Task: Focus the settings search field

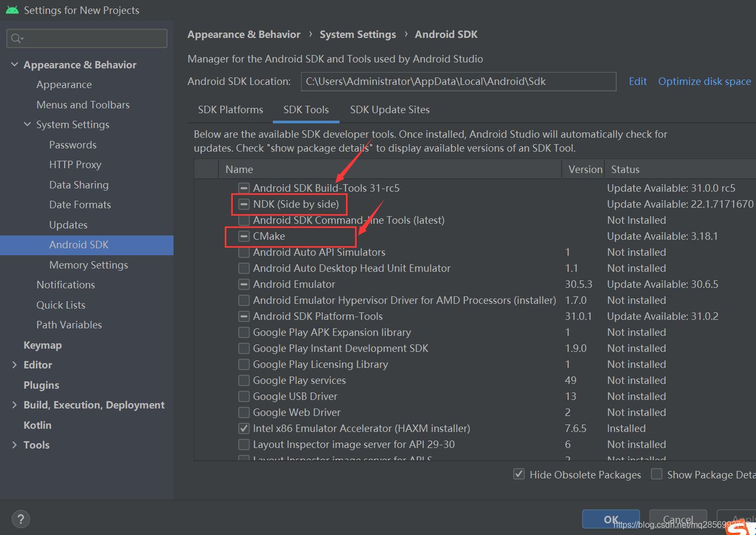Action: (x=87, y=38)
